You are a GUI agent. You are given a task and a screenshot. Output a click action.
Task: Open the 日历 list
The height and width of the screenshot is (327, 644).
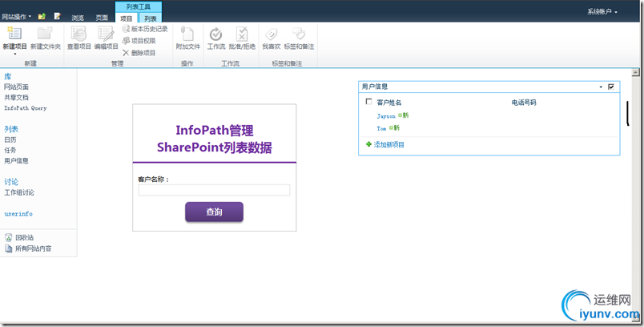(x=10, y=139)
